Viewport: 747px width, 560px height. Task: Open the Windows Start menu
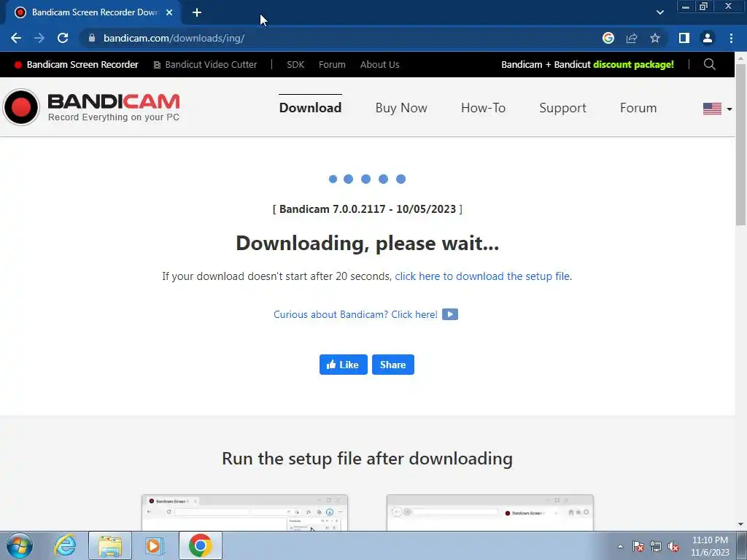[20, 545]
